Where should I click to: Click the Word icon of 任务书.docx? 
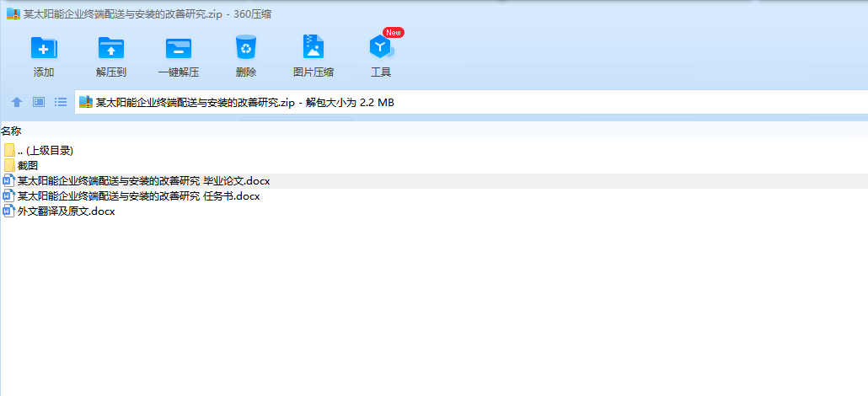click(9, 196)
